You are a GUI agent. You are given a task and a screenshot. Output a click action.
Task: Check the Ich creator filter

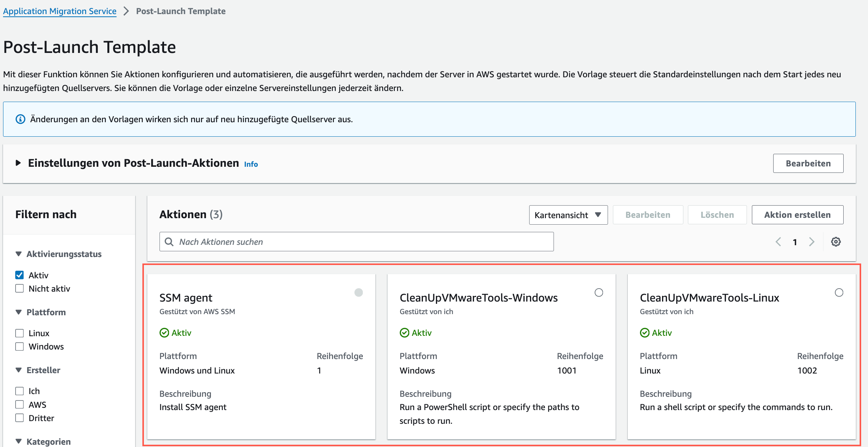click(19, 391)
